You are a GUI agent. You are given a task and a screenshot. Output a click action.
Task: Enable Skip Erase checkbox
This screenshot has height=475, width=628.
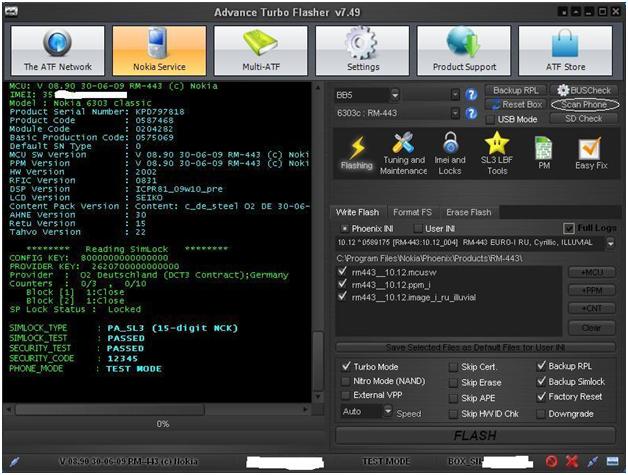[x=453, y=382]
